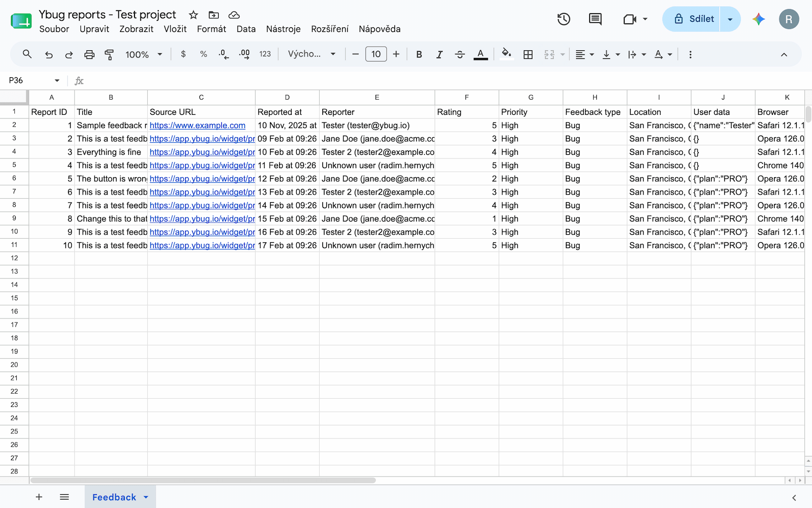Click the Sdílet share button

(691, 19)
